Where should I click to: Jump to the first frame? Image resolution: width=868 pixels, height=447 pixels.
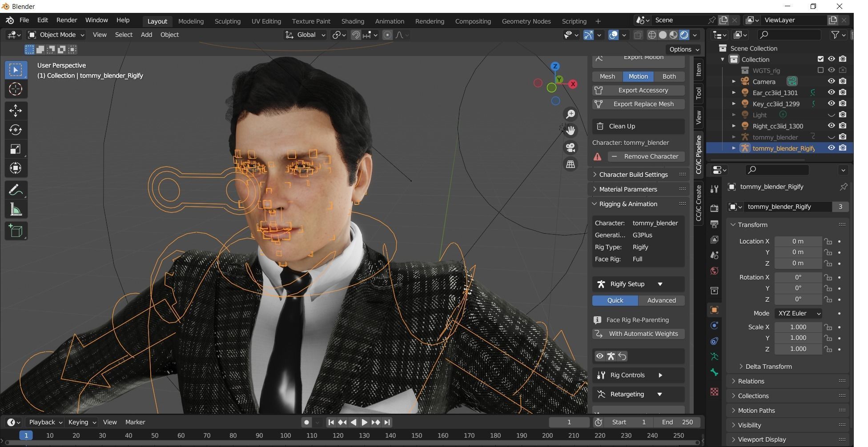click(x=331, y=423)
